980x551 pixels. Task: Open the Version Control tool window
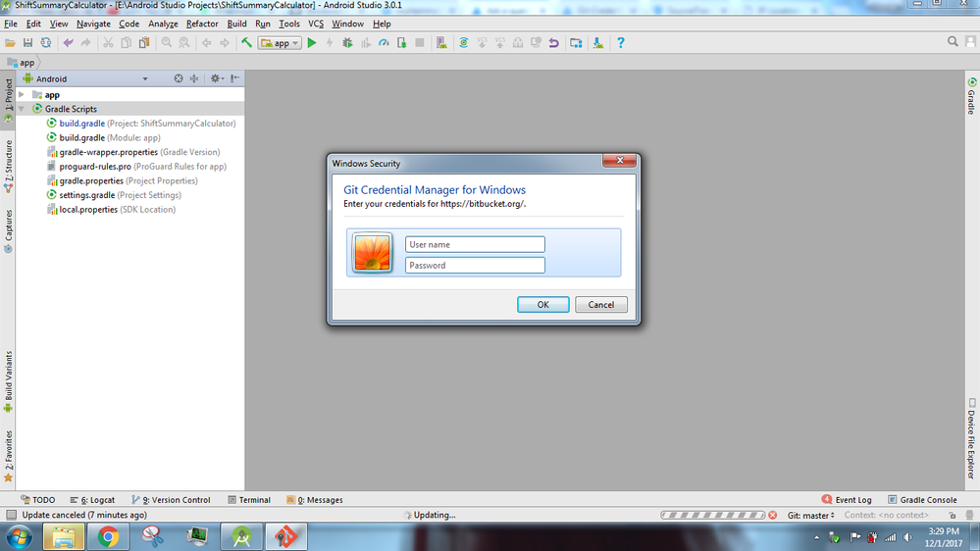[171, 500]
